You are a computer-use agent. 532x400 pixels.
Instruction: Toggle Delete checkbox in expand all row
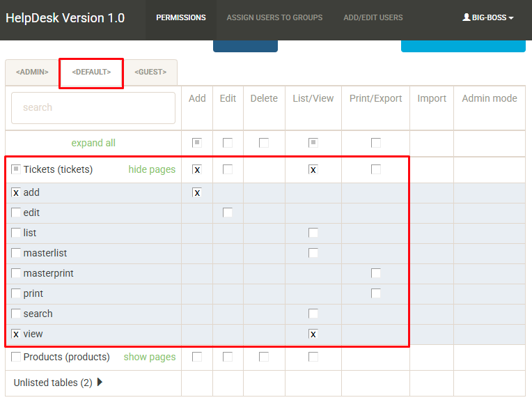pos(264,143)
